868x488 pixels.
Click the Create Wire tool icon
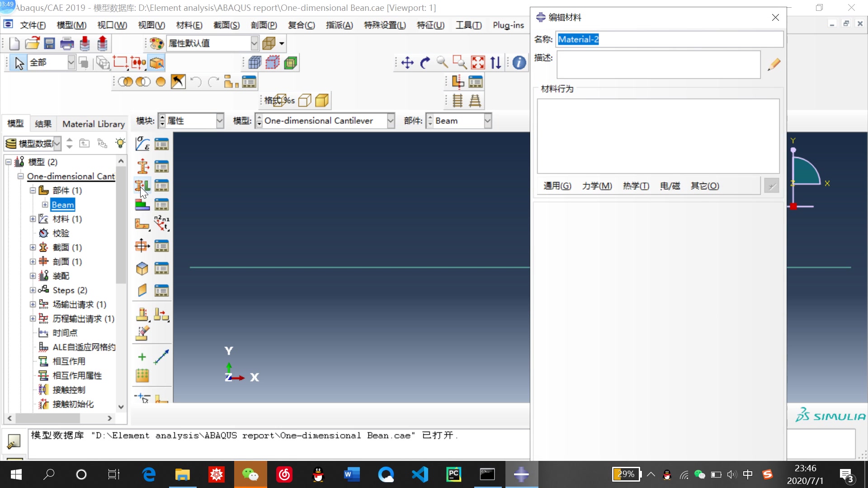click(x=161, y=357)
